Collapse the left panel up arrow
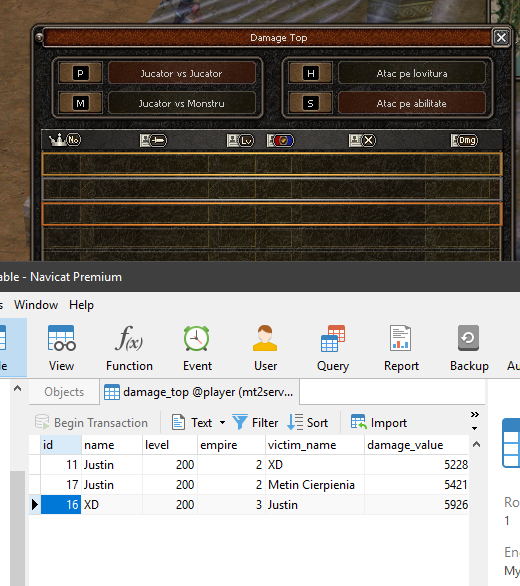The width and height of the screenshot is (520, 586). (17, 389)
